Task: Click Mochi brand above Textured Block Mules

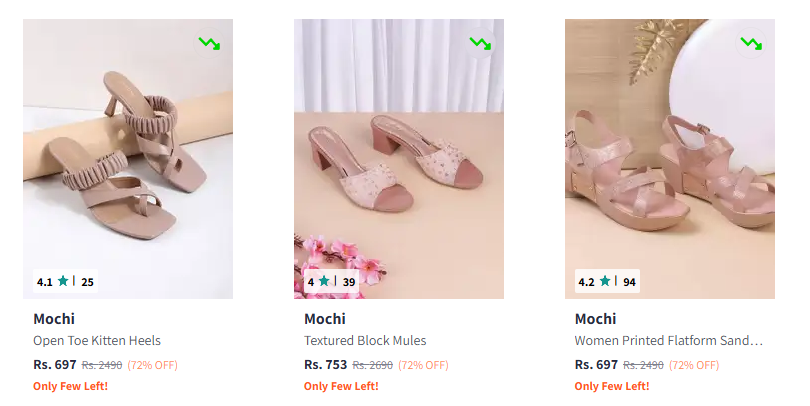Action: coord(325,319)
